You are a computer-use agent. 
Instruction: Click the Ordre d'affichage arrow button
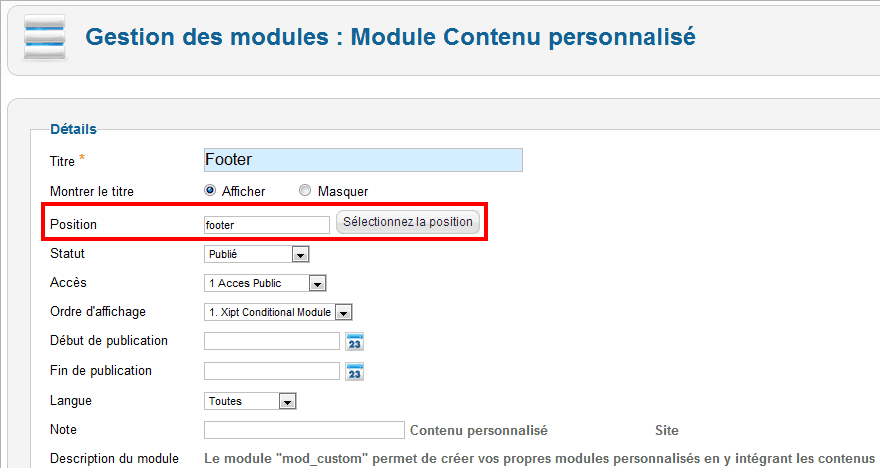click(x=343, y=313)
